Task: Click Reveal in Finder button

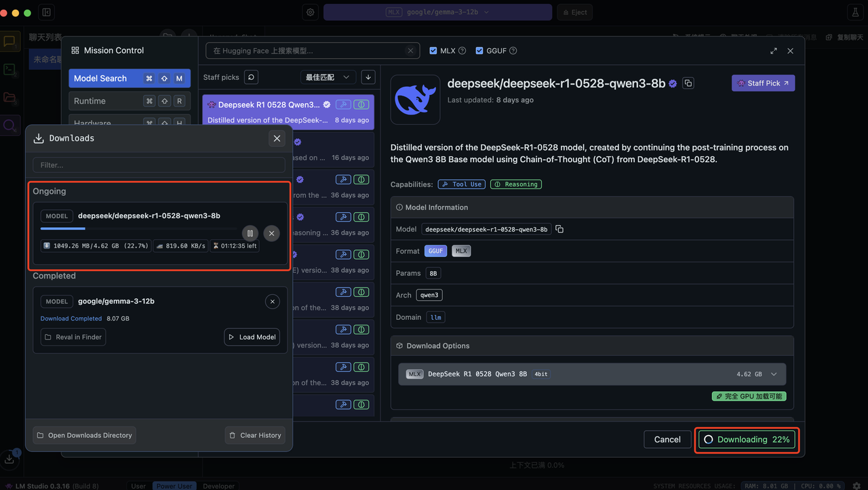Action: [x=73, y=338]
